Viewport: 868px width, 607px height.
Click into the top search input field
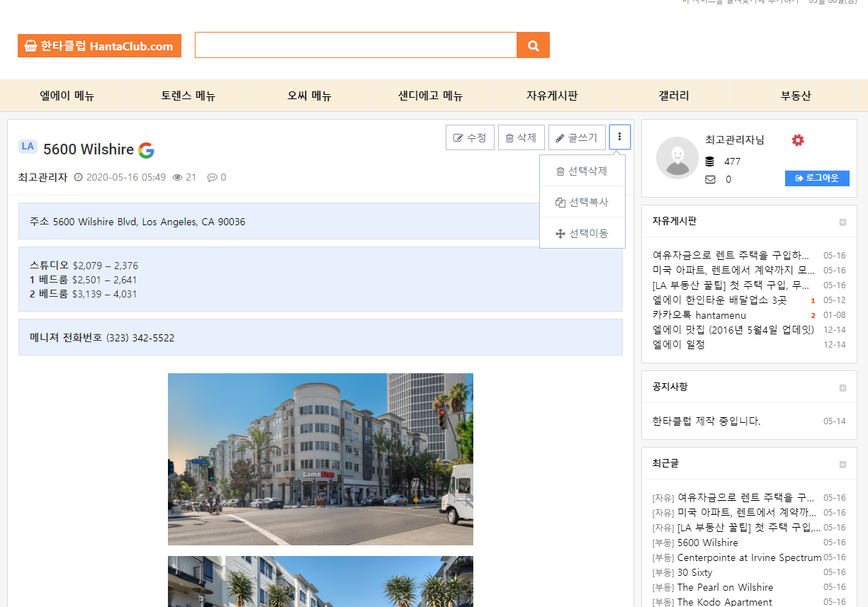click(x=356, y=45)
